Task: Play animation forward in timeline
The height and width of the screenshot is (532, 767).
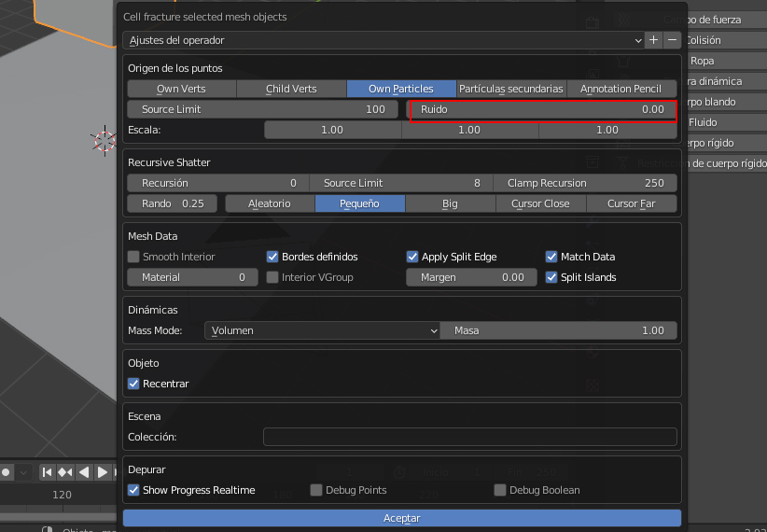Action: click(103, 472)
